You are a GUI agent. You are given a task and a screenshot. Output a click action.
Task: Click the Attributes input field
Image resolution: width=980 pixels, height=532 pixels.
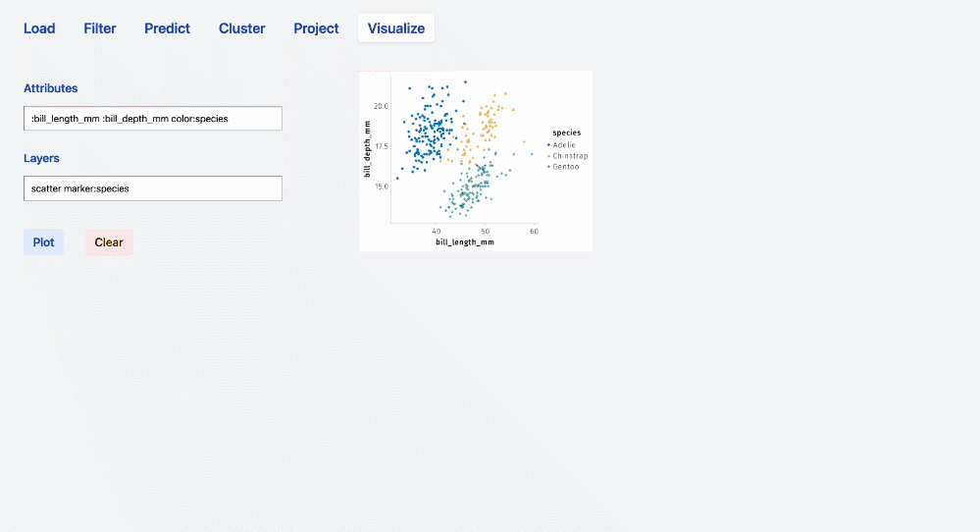click(x=153, y=119)
